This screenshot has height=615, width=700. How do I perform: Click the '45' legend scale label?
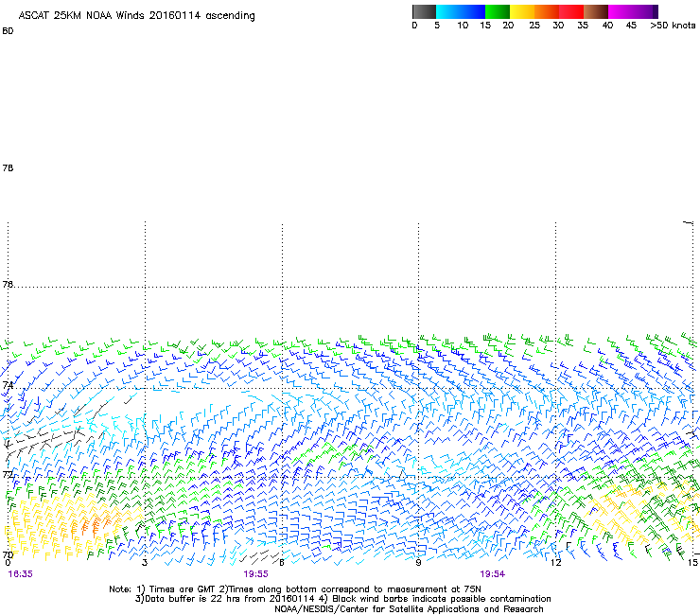631,26
